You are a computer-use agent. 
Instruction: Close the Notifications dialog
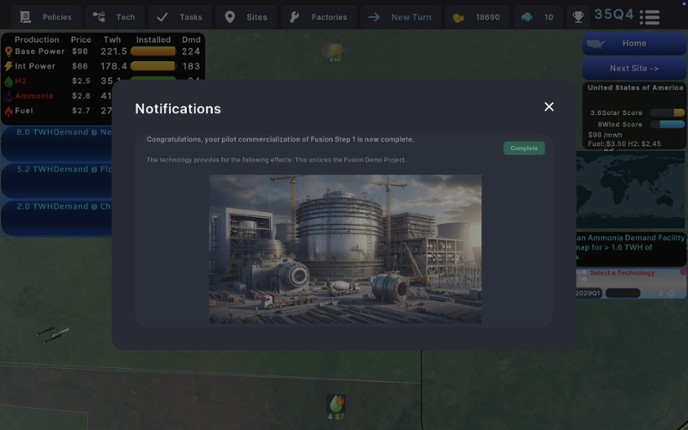coord(549,107)
